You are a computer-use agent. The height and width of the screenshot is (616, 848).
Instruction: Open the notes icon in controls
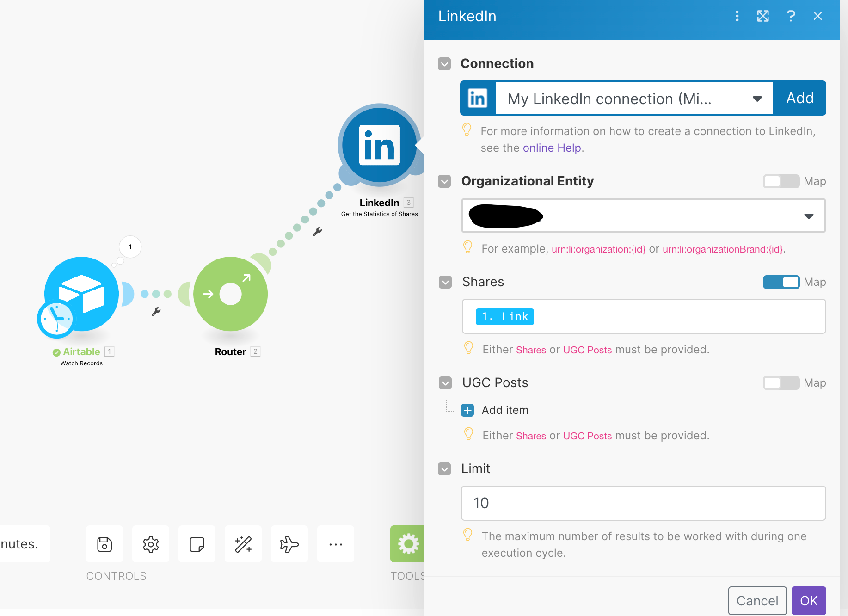[197, 544]
